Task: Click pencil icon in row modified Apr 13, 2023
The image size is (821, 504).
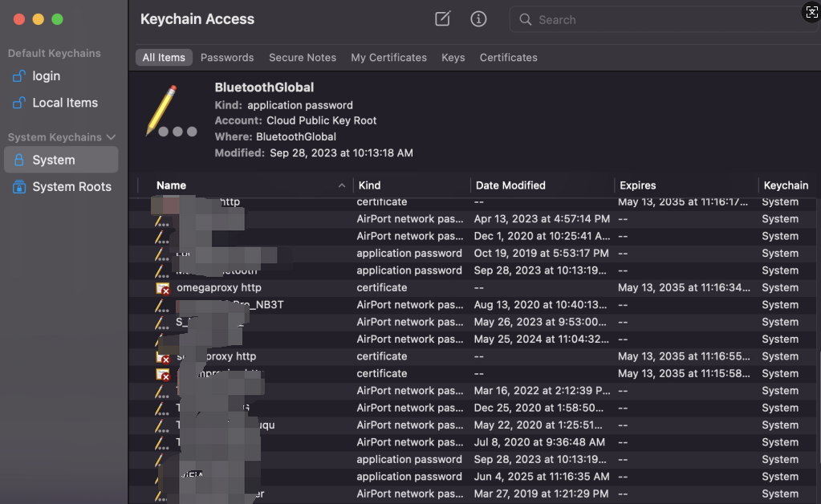Action: 161,221
